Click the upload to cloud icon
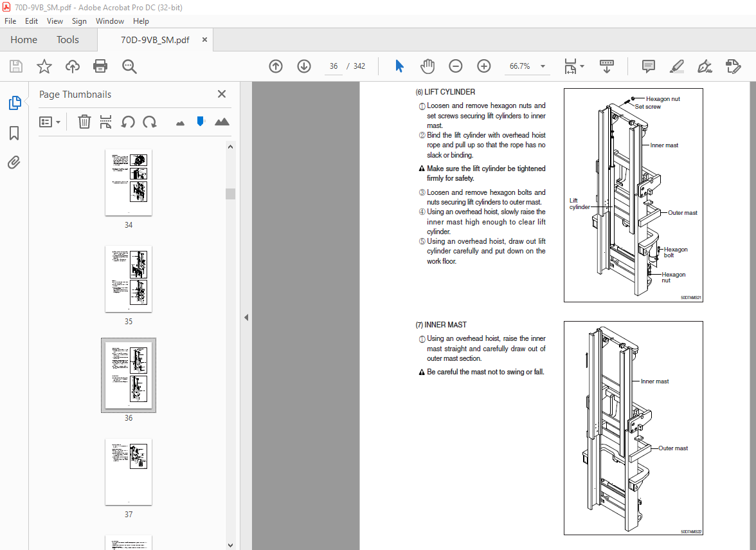 click(73, 66)
